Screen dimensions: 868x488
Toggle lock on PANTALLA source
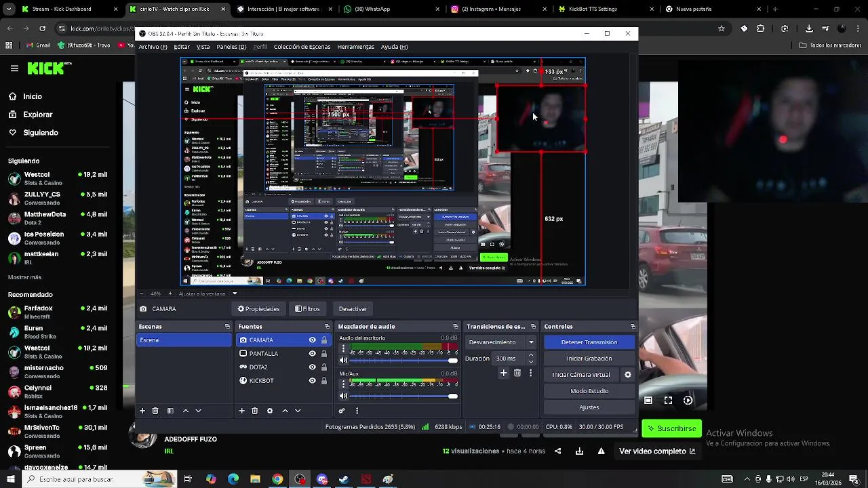[324, 354]
